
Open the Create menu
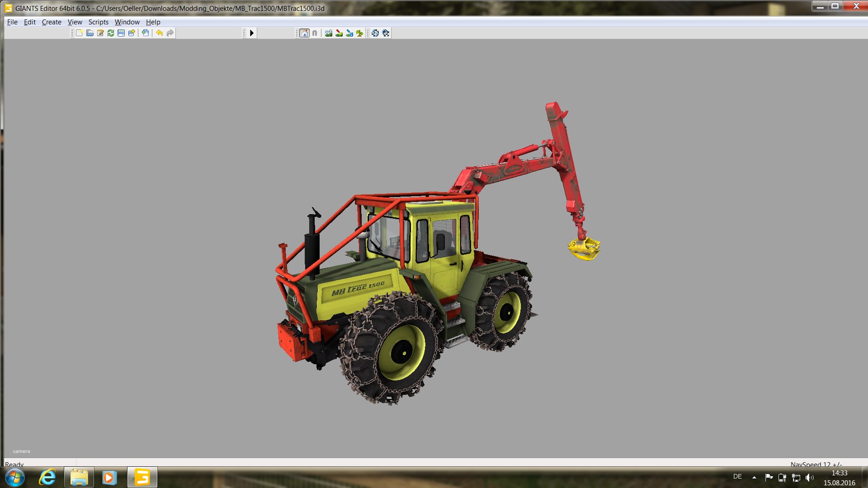52,22
